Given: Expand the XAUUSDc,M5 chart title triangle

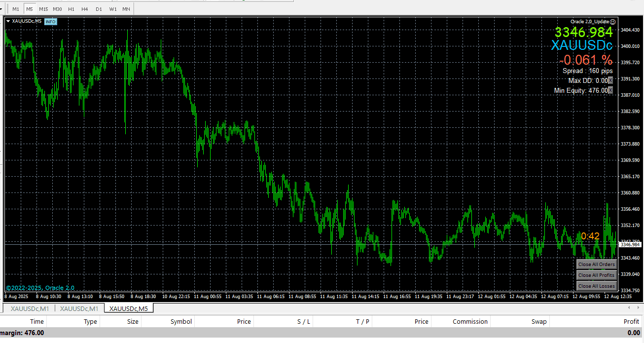Looking at the screenshot, I should [x=8, y=21].
